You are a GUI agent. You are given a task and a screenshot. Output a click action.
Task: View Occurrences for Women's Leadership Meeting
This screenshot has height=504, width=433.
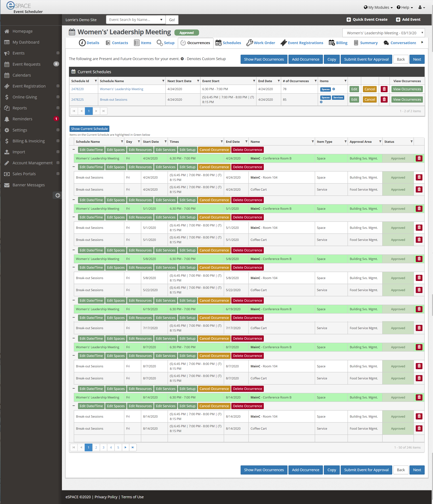(x=407, y=89)
